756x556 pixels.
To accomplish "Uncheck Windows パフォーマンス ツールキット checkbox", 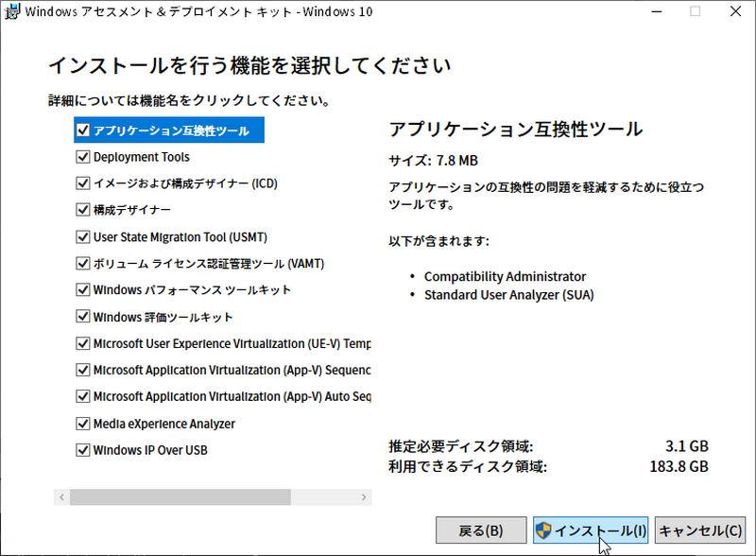I will [x=83, y=290].
